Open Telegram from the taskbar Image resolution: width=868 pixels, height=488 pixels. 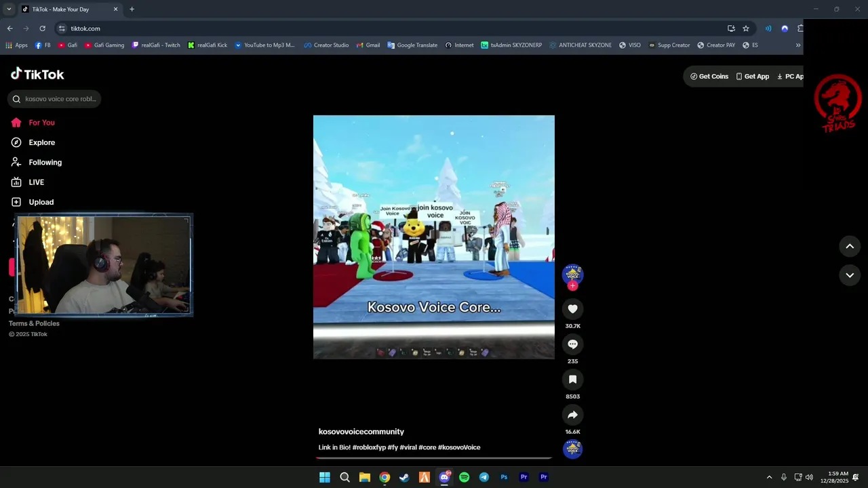tap(484, 477)
